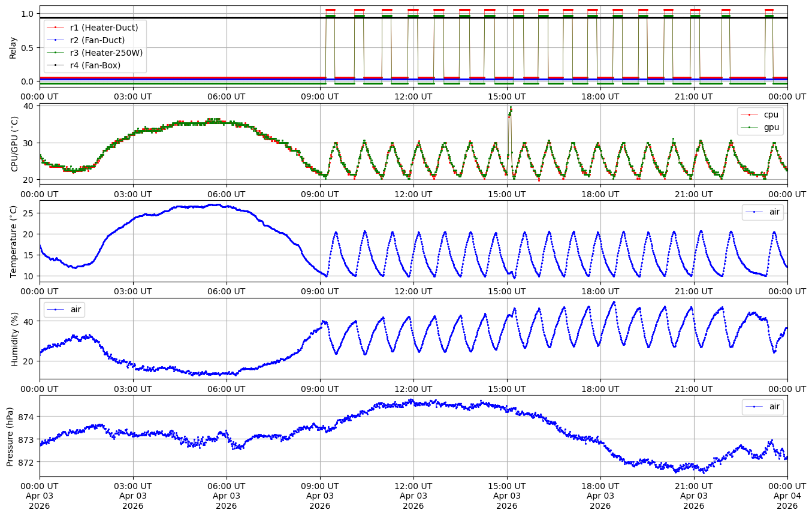Click the CPU/GPU (°C) y-axis label

click(15, 144)
